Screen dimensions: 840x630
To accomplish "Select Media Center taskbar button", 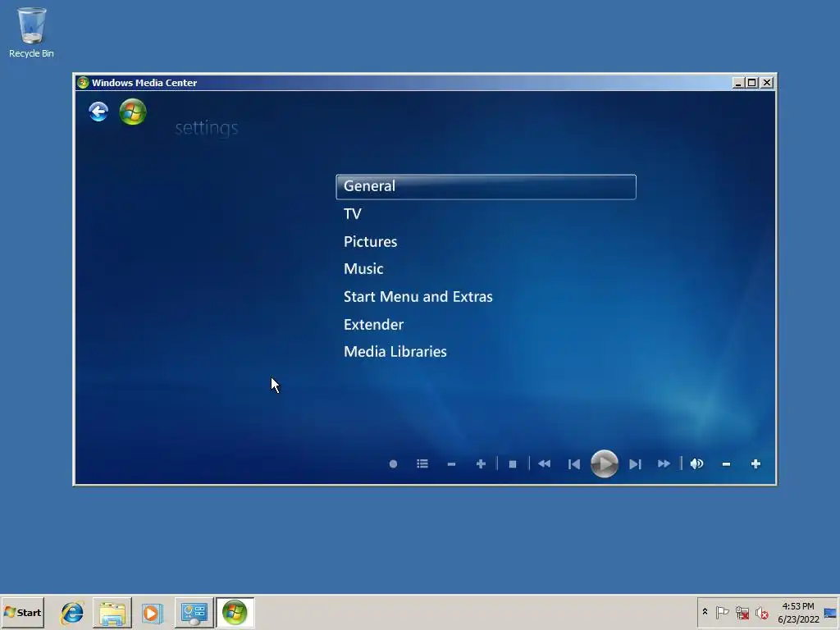I will 235,613.
